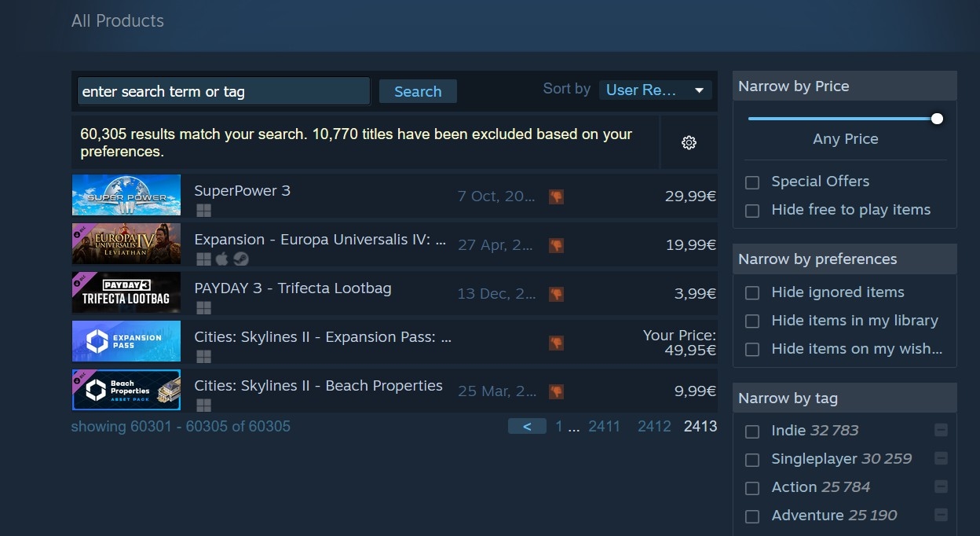Click release date 27 Apr
Viewport: 980px width, 536px height.
coord(496,244)
